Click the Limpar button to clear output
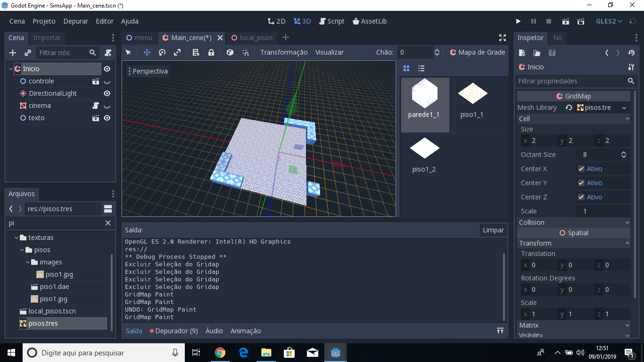 [493, 230]
